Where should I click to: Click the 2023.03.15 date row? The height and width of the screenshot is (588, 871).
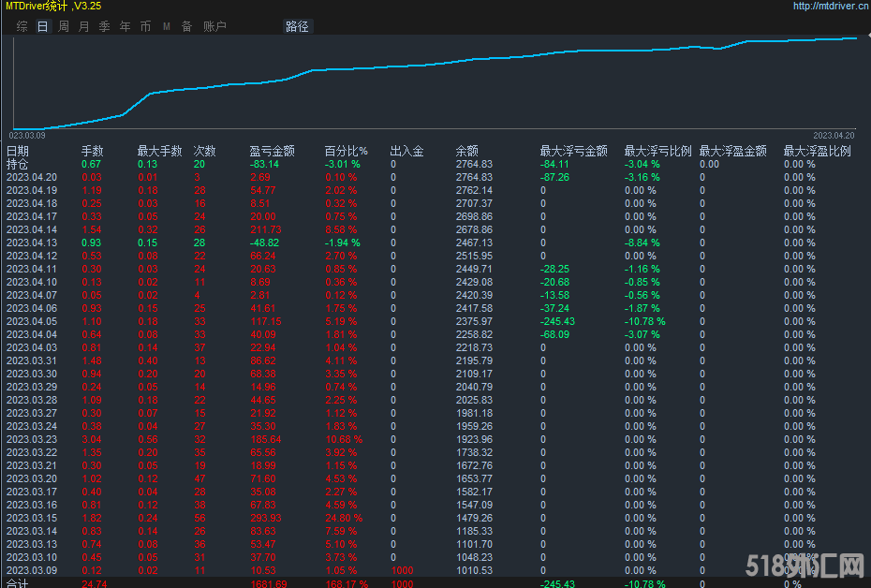32,518
